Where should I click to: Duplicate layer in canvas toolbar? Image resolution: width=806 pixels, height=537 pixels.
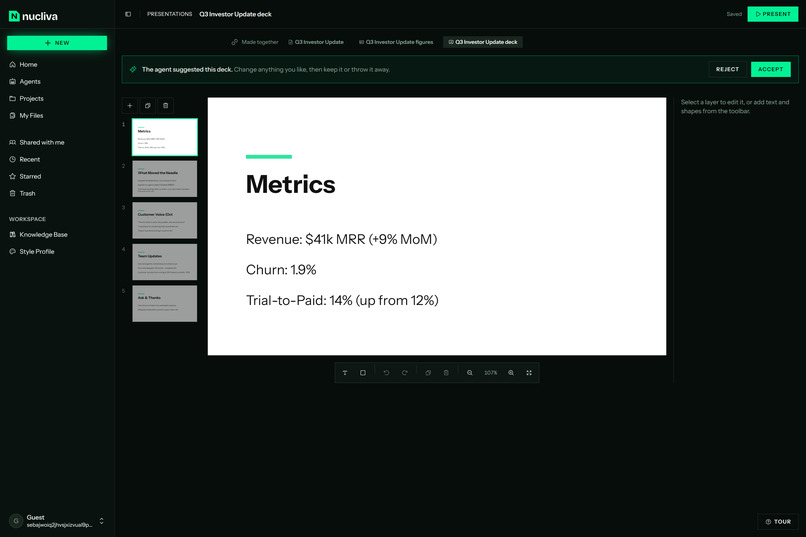click(428, 373)
